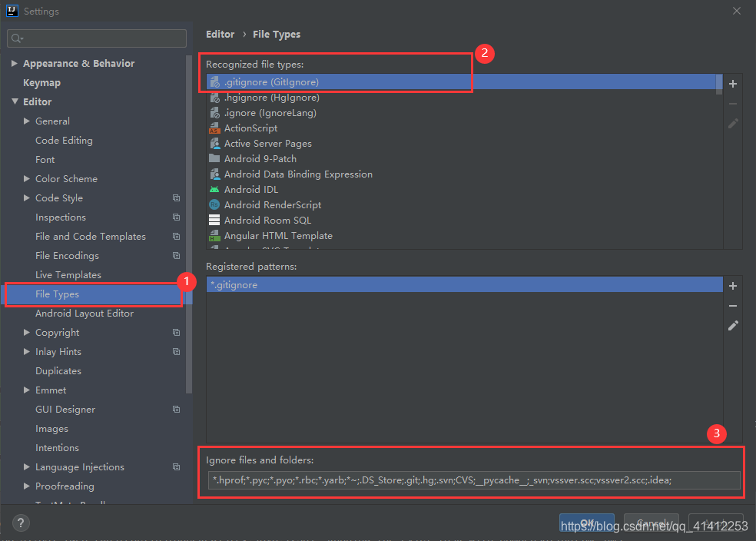Expand Appearance & Behavior section

pyautogui.click(x=15, y=63)
